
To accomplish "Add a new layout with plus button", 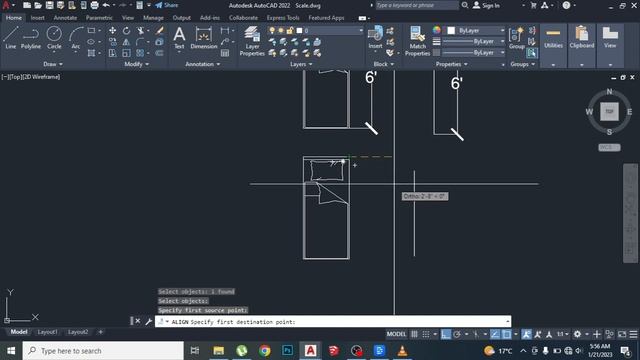I will [100, 332].
